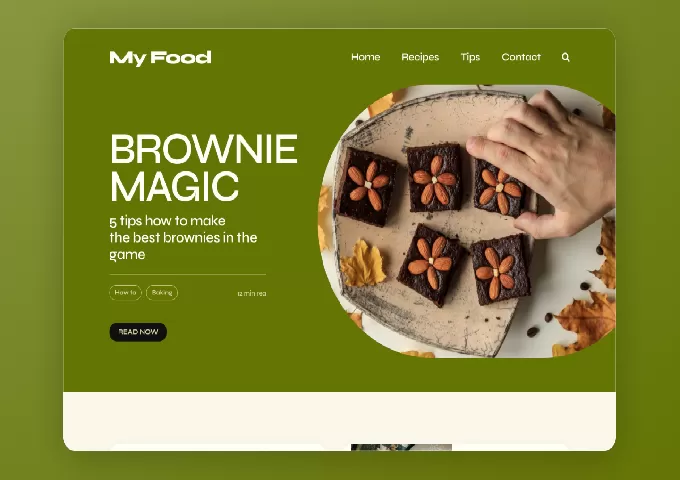Click the search magnifier icon
This screenshot has width=680, height=480.
click(x=565, y=57)
